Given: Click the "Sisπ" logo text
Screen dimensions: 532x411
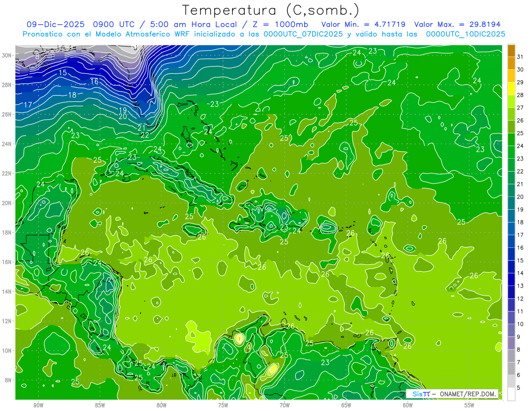Looking at the screenshot, I should click(421, 394).
